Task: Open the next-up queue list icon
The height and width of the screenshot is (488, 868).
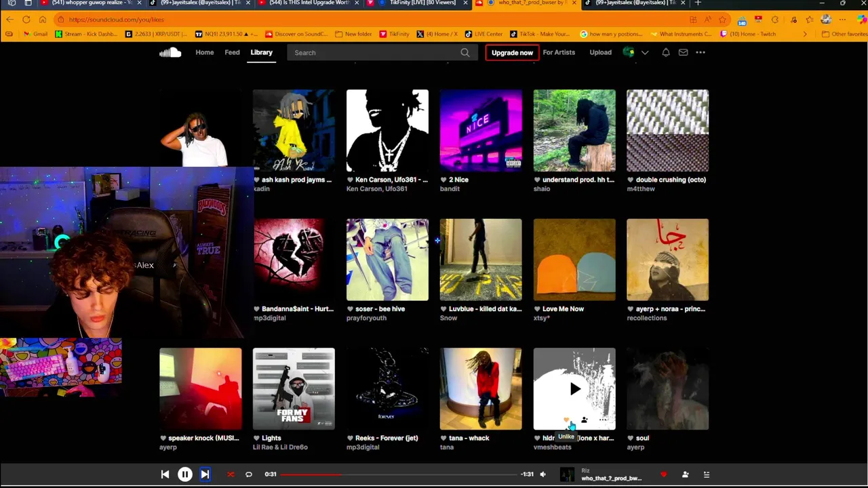Action: pos(706,474)
